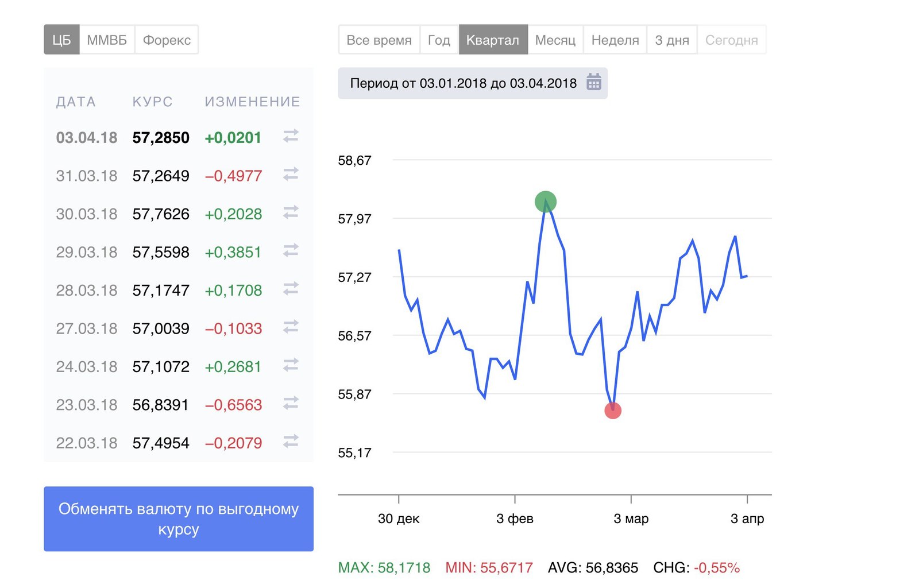Click the ДАТА column header
Viewport: 919px width, 588px height.
[x=76, y=102]
